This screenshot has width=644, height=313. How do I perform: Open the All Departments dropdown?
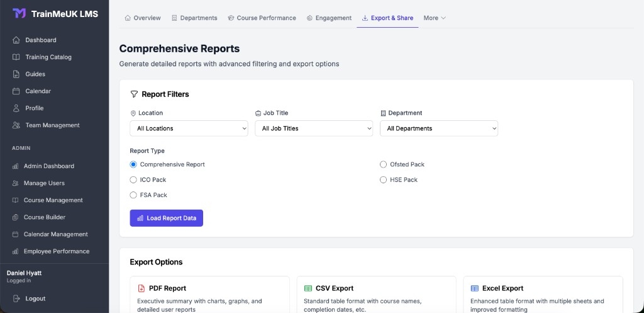click(x=439, y=128)
